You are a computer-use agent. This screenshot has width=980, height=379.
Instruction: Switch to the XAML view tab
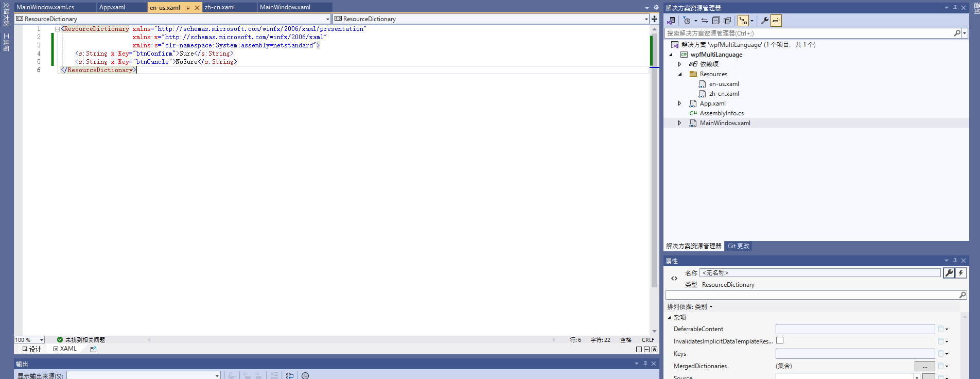(65, 349)
